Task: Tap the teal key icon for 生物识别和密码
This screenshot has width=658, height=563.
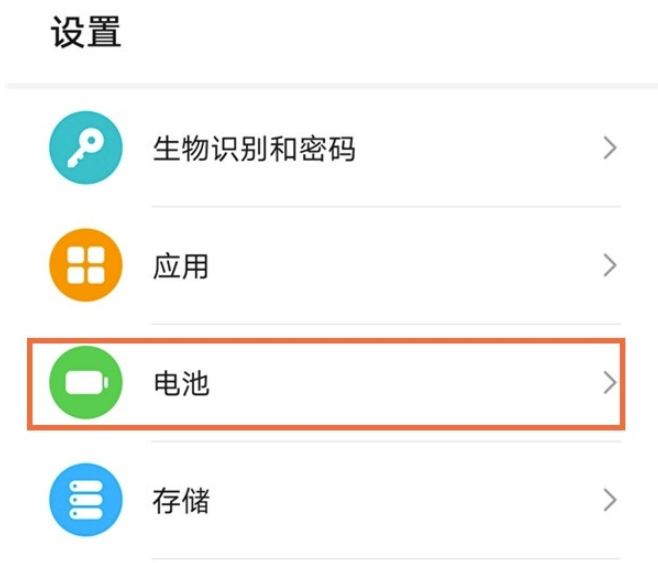Action: click(86, 149)
